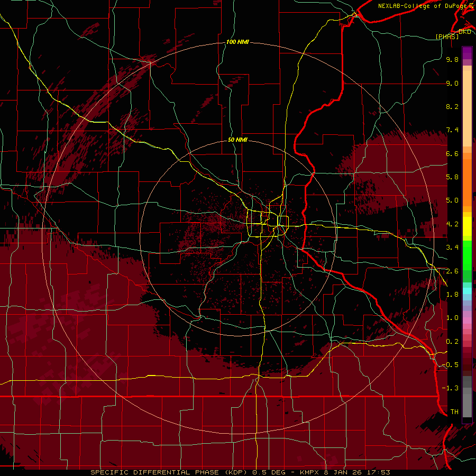Click the -1.3 scale value
The width and height of the screenshot is (476, 476).
point(450,388)
